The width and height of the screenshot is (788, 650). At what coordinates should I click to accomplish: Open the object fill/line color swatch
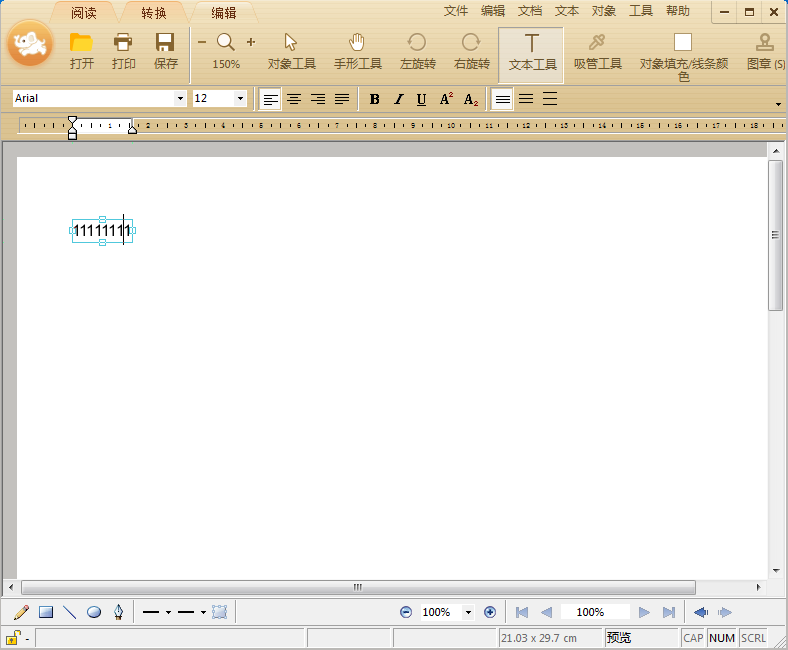coord(683,42)
